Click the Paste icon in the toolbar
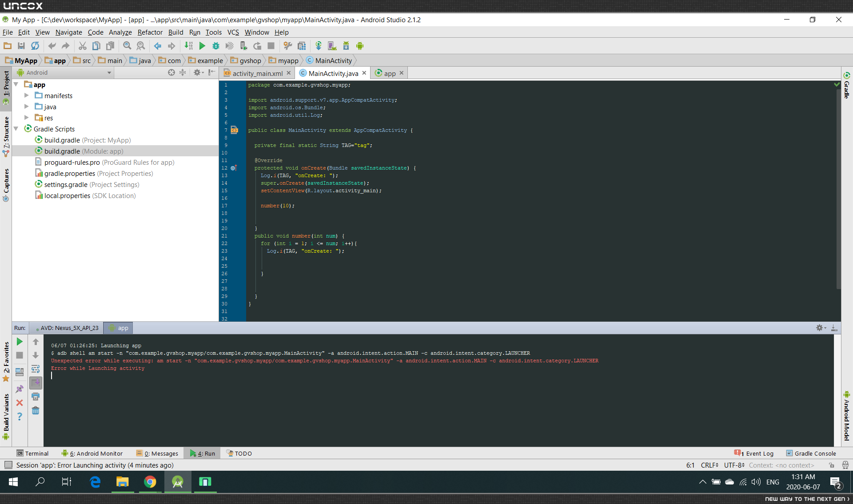853x504 pixels. point(110,46)
